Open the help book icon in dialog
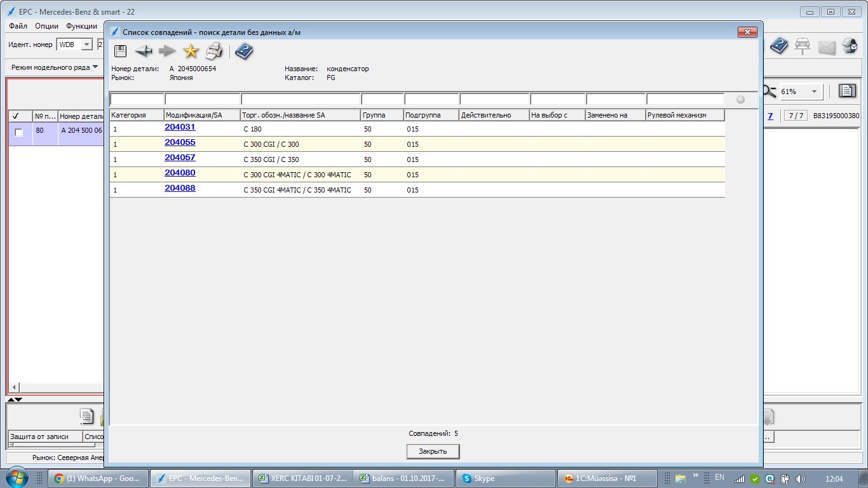This screenshot has height=488, width=868. pos(244,52)
